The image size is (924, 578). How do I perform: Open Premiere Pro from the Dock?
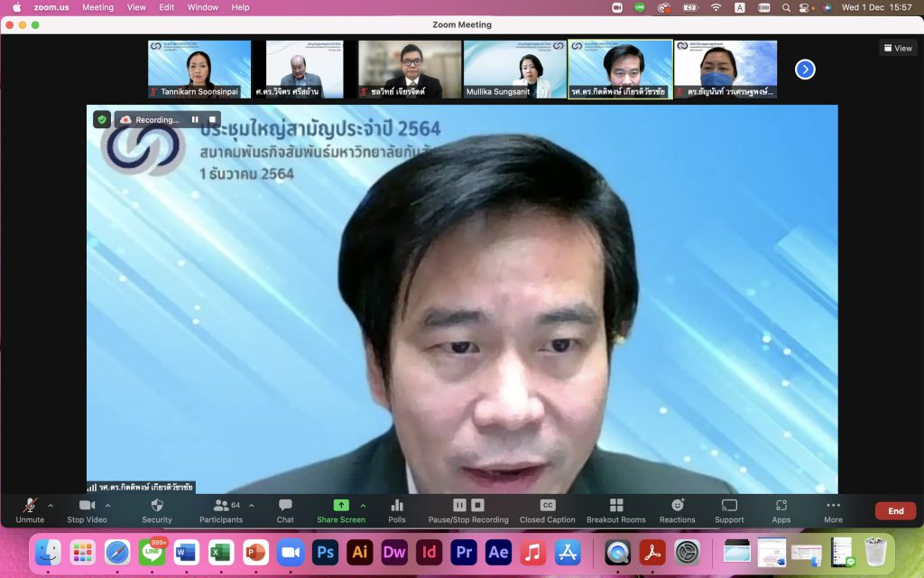pyautogui.click(x=464, y=553)
